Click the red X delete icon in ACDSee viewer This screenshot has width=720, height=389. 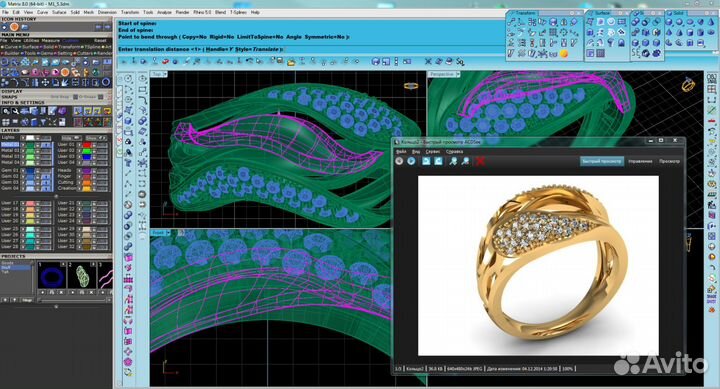(x=480, y=161)
